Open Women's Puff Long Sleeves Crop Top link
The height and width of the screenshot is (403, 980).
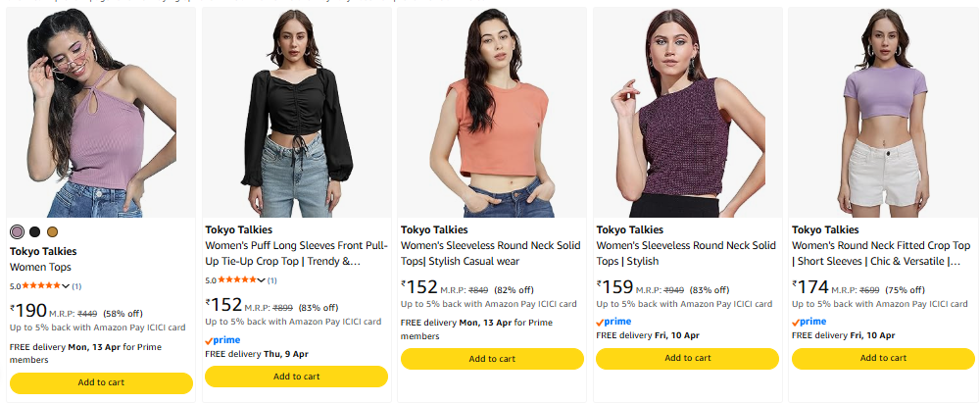click(x=296, y=253)
